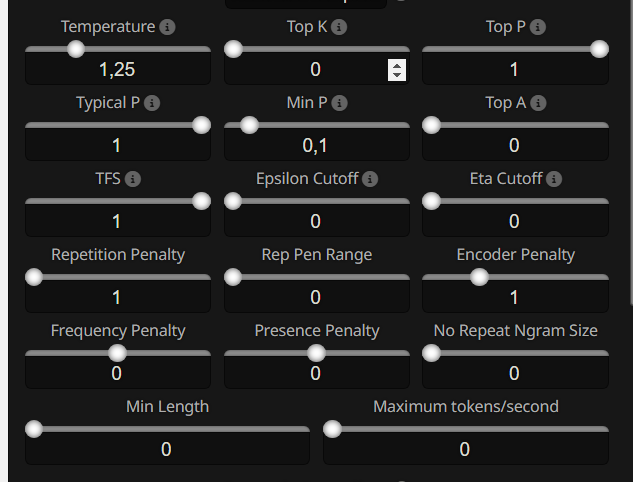633x482 pixels.
Task: Open the Top P info icon
Action: pyautogui.click(x=535, y=27)
